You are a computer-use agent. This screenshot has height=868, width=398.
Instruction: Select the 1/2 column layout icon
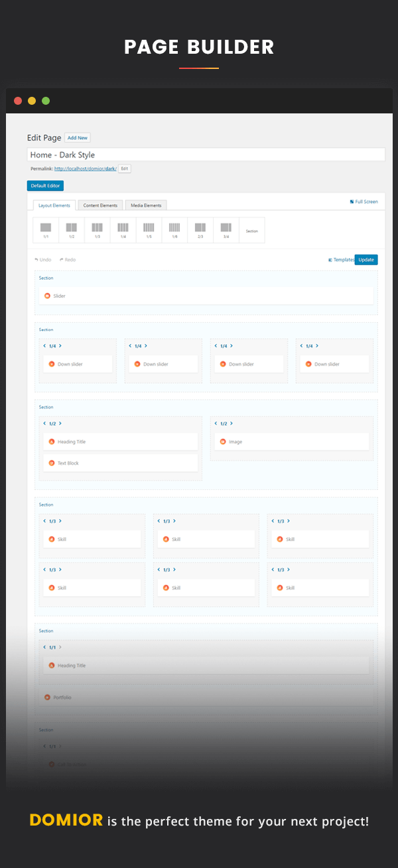pyautogui.click(x=72, y=229)
